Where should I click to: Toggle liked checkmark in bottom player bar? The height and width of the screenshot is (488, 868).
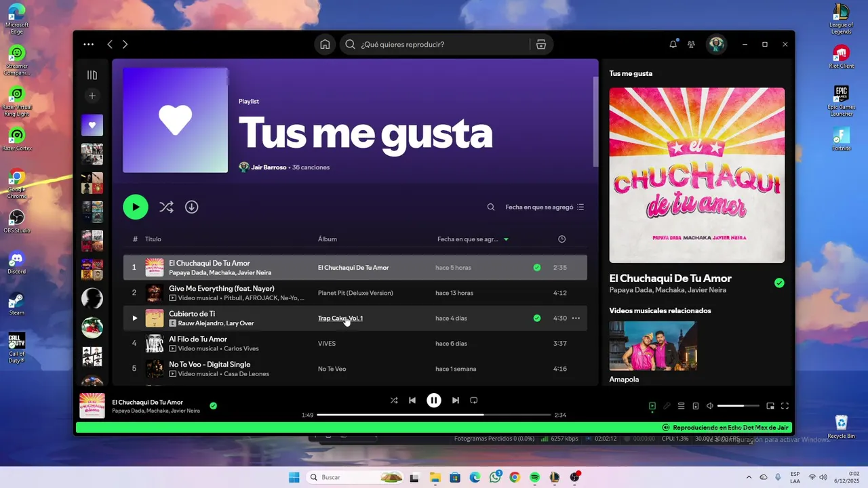pos(213,406)
